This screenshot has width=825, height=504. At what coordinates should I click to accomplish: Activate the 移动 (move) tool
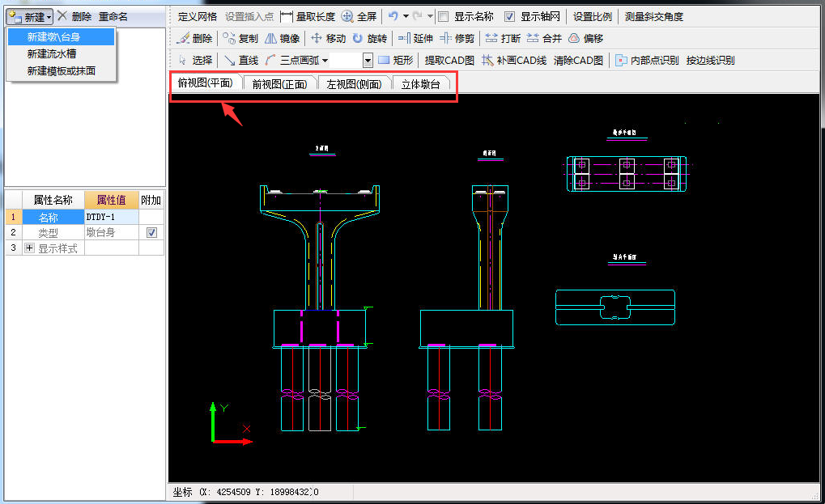(x=329, y=38)
